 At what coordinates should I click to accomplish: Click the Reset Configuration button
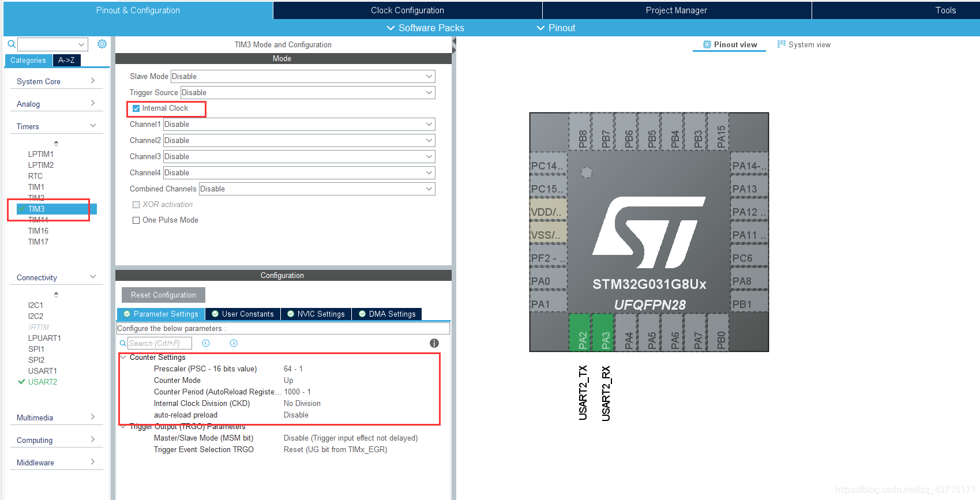click(163, 295)
